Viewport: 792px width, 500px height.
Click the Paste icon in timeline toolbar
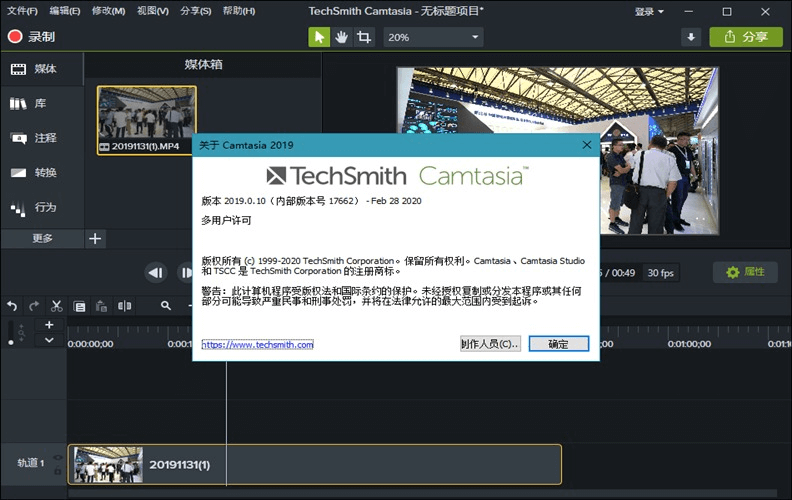[102, 306]
